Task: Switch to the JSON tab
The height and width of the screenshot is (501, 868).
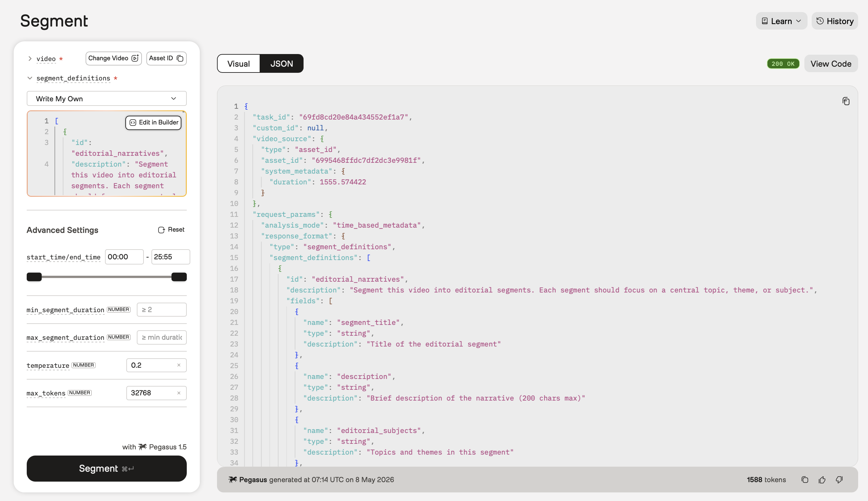Action: coord(281,64)
